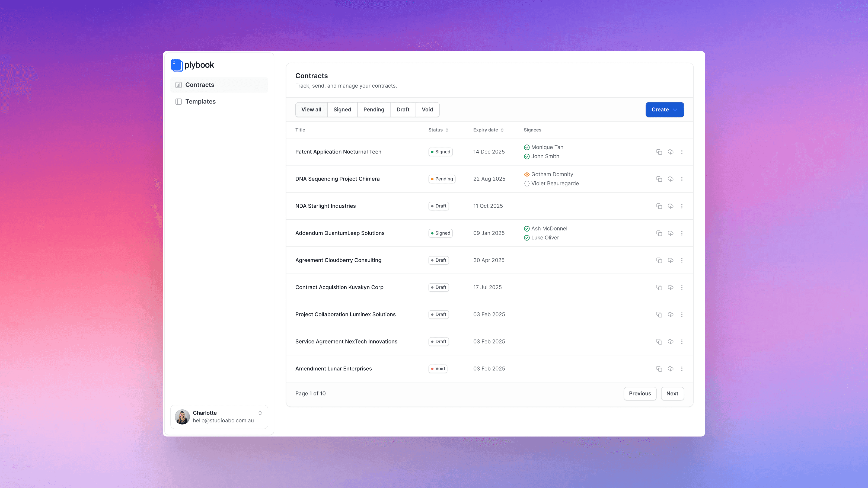Switch to the Signed filter tab
The width and height of the screenshot is (868, 488).
(x=342, y=110)
